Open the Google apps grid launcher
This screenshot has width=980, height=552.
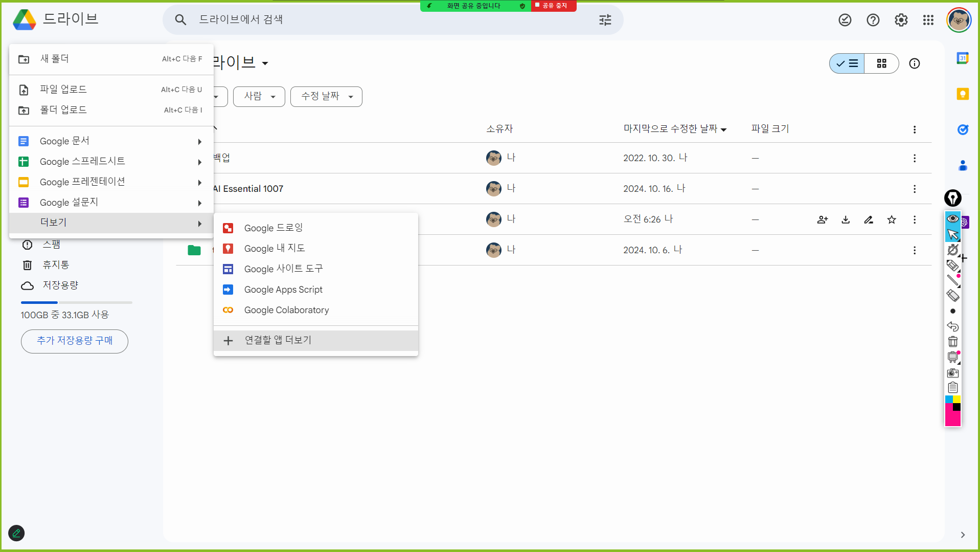click(x=928, y=20)
